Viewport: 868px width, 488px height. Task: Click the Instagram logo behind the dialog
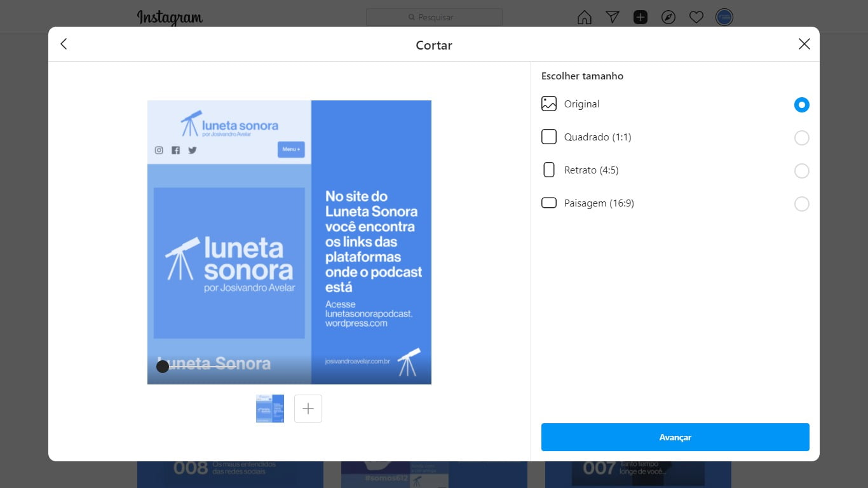pyautogui.click(x=170, y=17)
